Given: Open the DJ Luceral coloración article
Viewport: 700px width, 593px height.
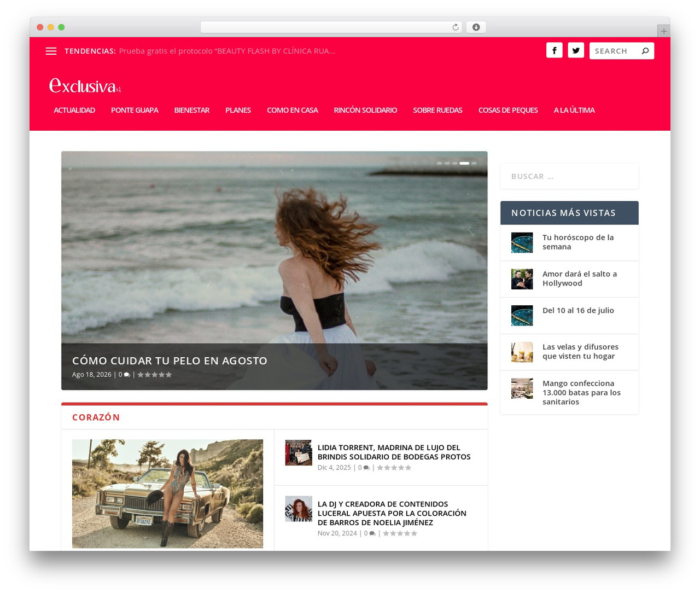Looking at the screenshot, I should [392, 513].
